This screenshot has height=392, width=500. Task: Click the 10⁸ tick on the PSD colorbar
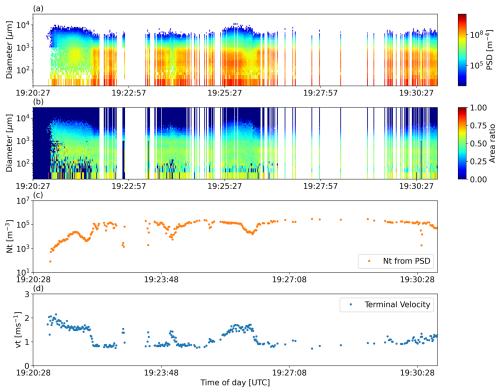tap(476, 34)
